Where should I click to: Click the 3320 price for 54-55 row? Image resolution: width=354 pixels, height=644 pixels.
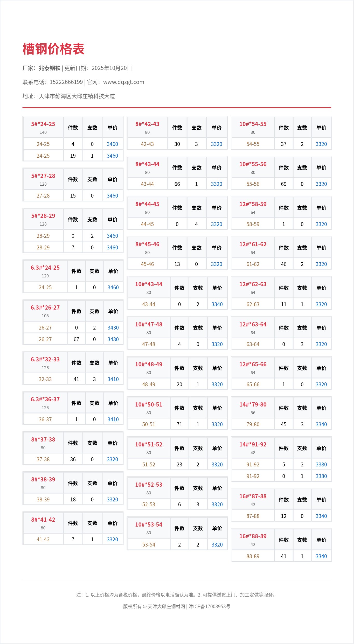tap(321, 144)
